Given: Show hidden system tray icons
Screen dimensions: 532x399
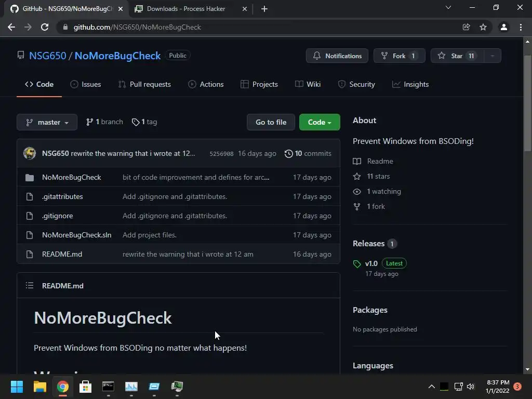Looking at the screenshot, I should (x=432, y=387).
